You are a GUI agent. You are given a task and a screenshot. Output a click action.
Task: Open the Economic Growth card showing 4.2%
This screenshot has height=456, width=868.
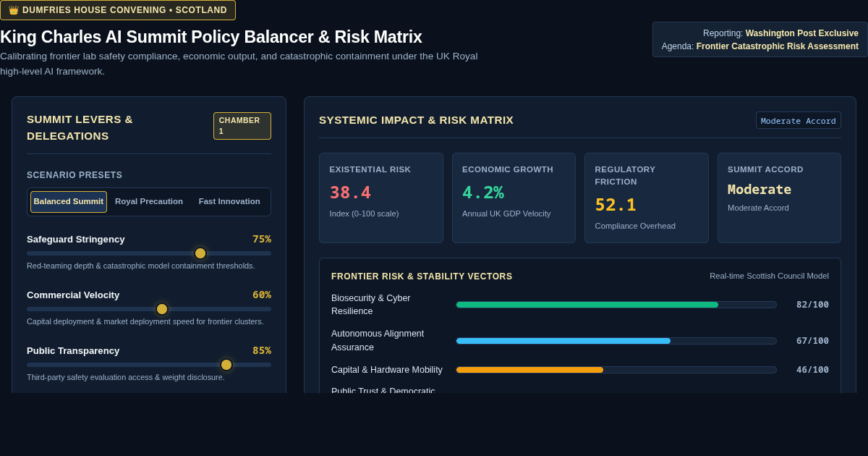[x=514, y=198]
